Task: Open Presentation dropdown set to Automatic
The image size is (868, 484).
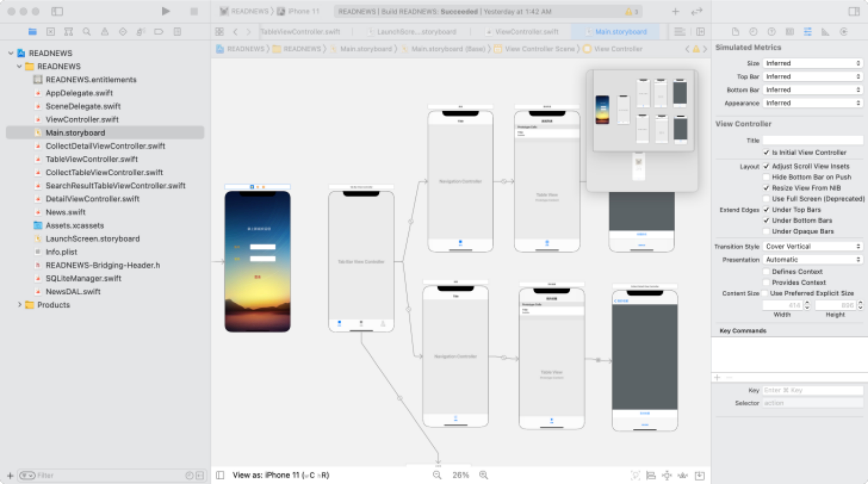Action: click(812, 259)
